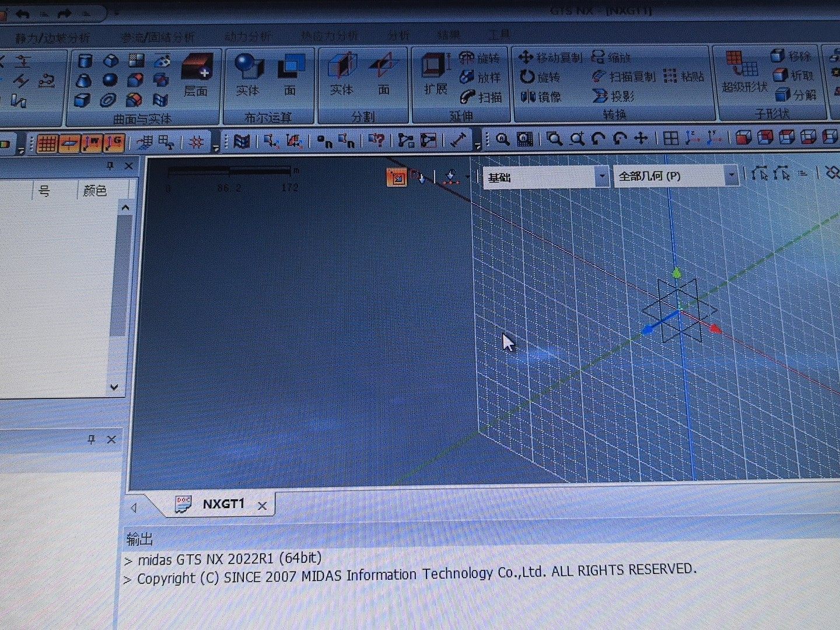Click the 扫描复制 sweep-copy tool
The image size is (840, 630).
pyautogui.click(x=624, y=76)
